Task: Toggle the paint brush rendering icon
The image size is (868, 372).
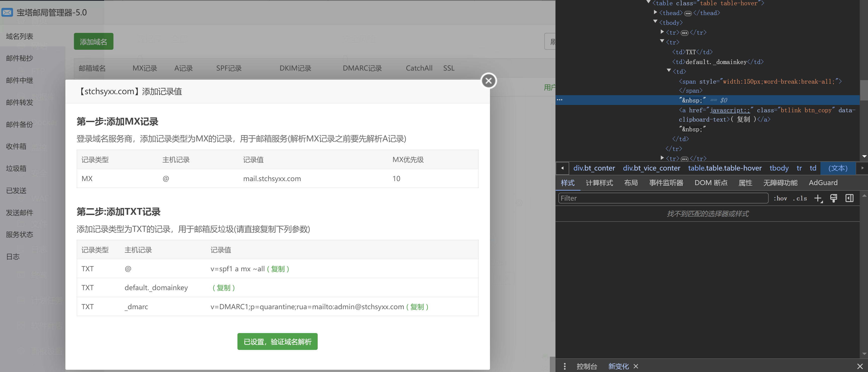Action: [x=834, y=198]
